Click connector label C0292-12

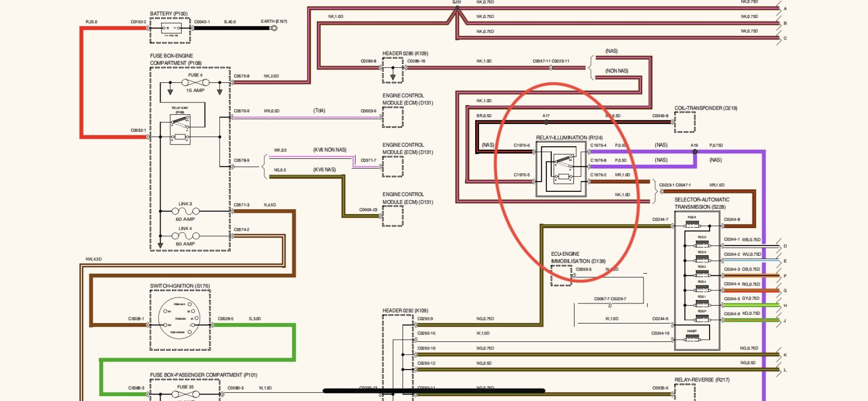point(426,363)
